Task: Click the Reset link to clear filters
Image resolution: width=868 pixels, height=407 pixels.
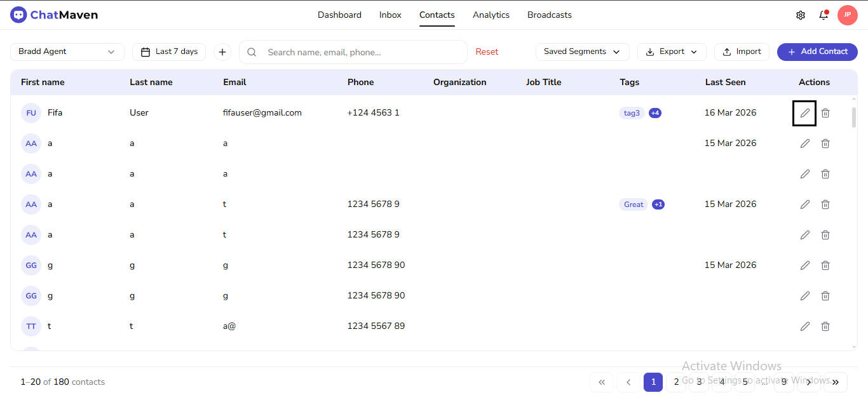Action: coord(487,51)
